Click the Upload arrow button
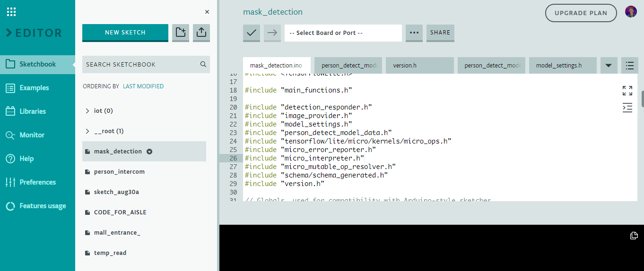The height and width of the screenshot is (271, 644). (272, 33)
